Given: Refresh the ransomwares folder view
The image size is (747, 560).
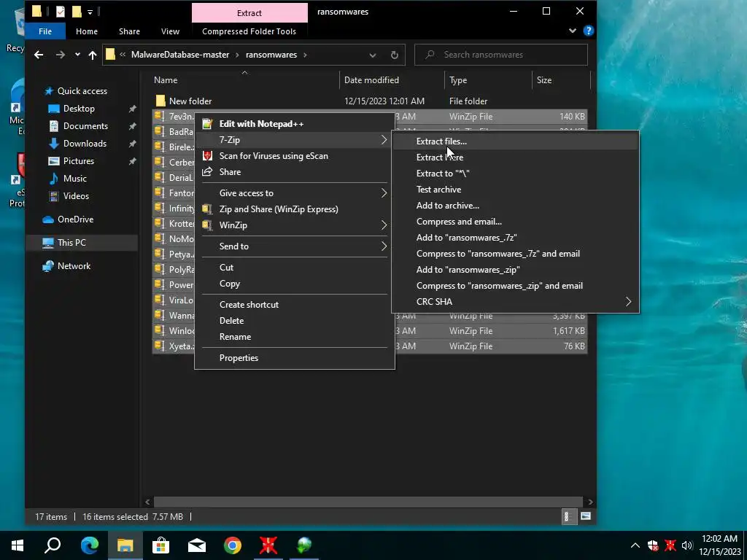Looking at the screenshot, I should click(395, 55).
